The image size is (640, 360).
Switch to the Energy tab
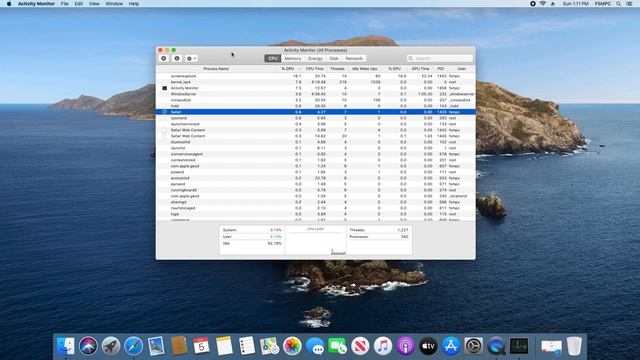click(x=315, y=58)
